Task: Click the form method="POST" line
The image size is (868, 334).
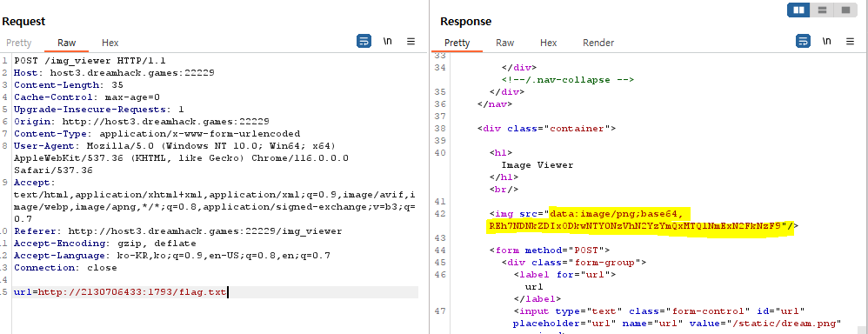Action: (x=549, y=250)
